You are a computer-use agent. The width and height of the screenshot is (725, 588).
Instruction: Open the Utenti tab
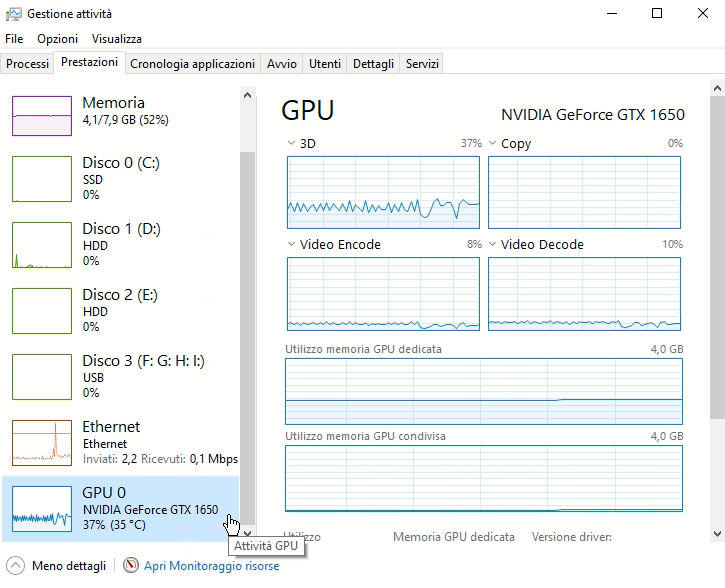coord(325,64)
